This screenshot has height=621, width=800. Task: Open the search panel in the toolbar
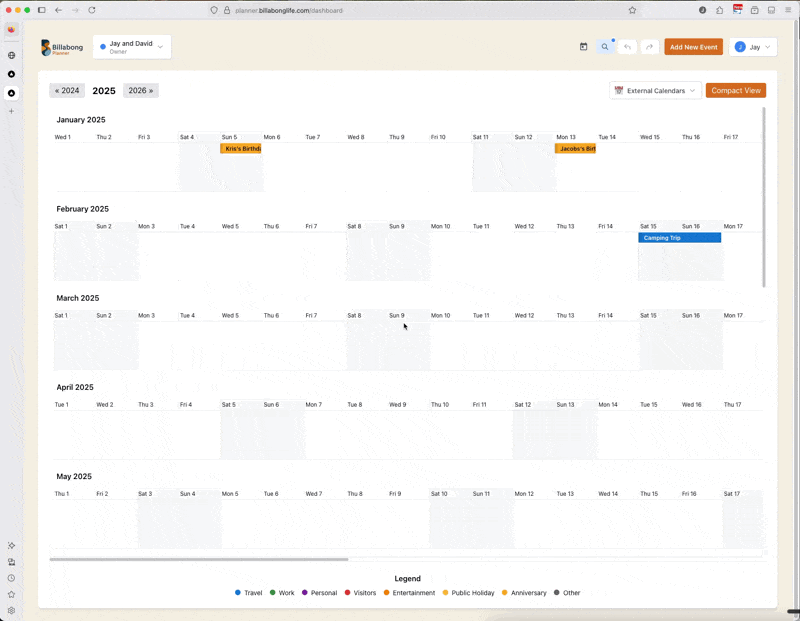tap(604, 46)
